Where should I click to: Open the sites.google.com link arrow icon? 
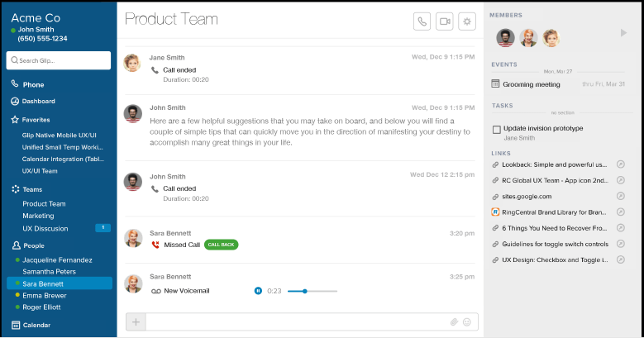tap(621, 197)
